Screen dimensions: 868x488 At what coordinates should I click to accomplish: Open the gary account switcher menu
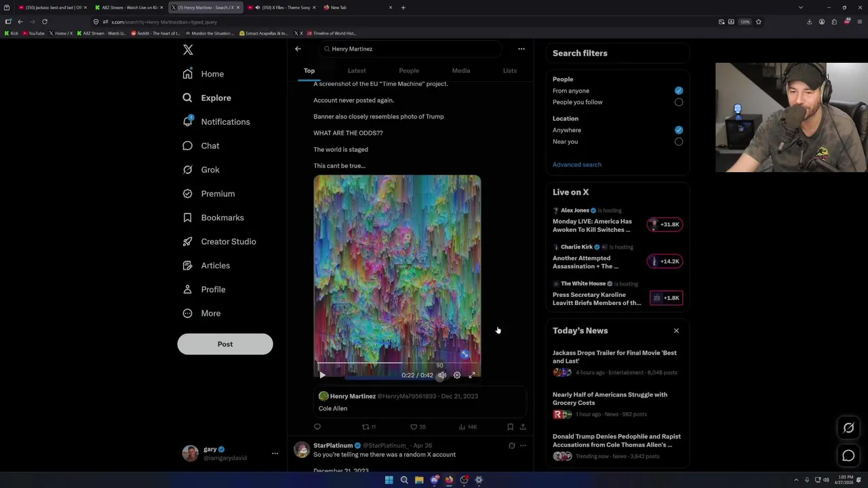click(231, 453)
